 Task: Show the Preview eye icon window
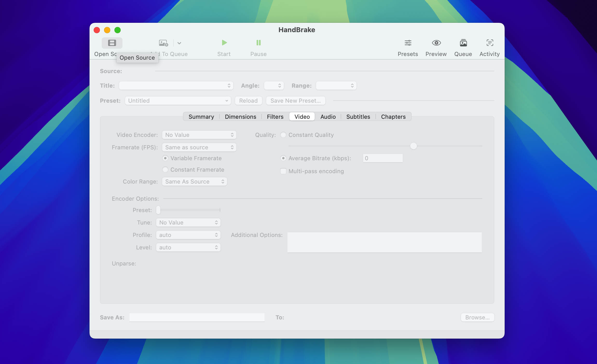[436, 43]
